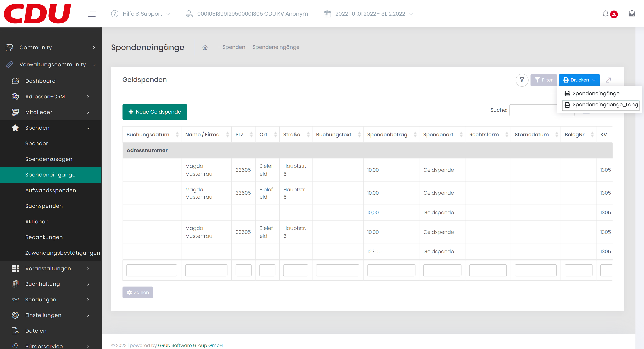
Task: Select Spendeneingaenge_Lang print option
Action: (x=600, y=105)
